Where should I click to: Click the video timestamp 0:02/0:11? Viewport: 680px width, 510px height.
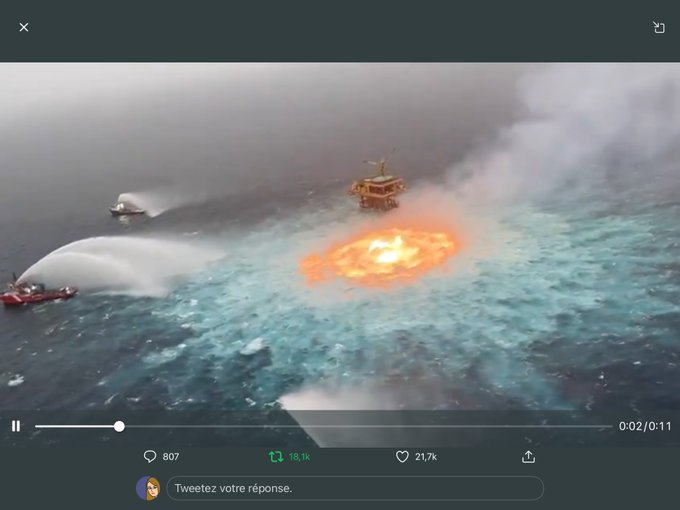pyautogui.click(x=645, y=426)
